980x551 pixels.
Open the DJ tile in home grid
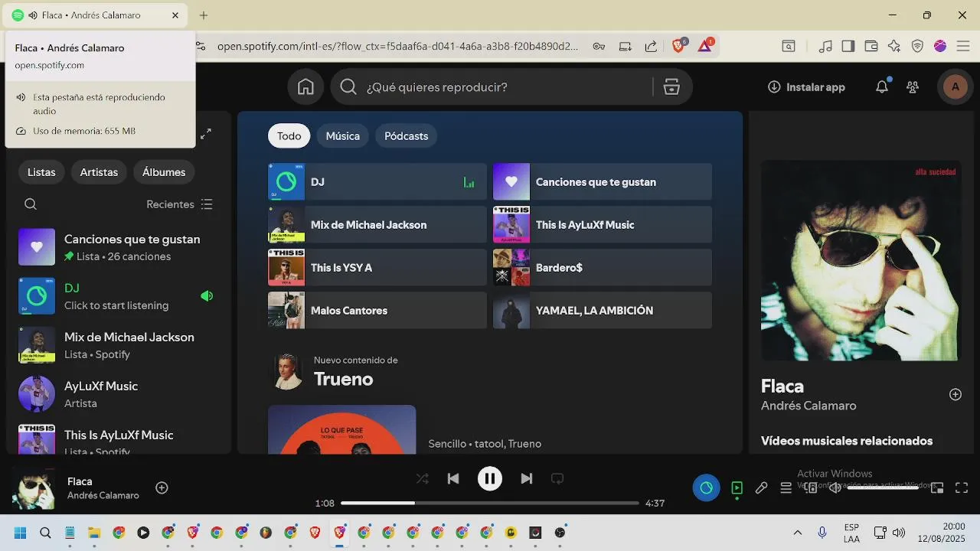377,182
